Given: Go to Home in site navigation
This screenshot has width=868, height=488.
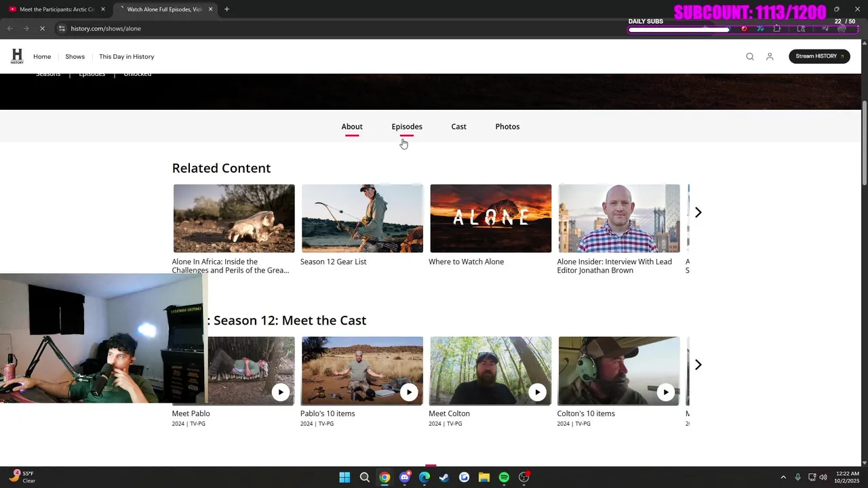Looking at the screenshot, I should (42, 56).
